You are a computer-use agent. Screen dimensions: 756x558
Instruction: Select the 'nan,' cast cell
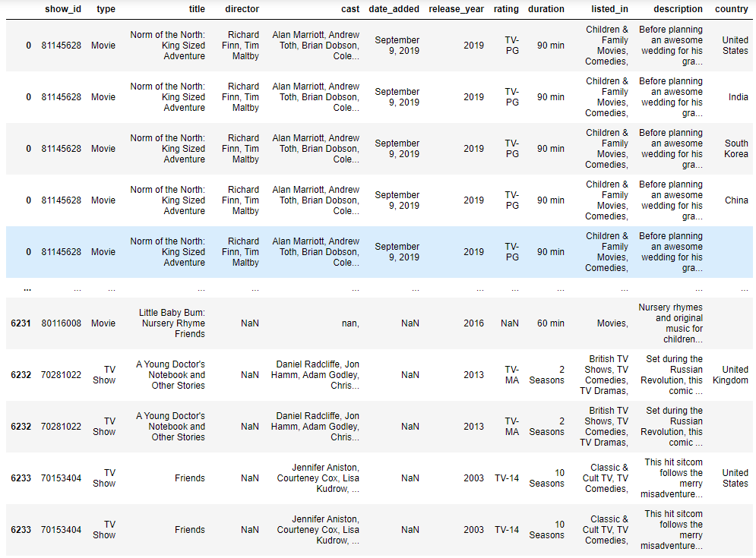350,323
